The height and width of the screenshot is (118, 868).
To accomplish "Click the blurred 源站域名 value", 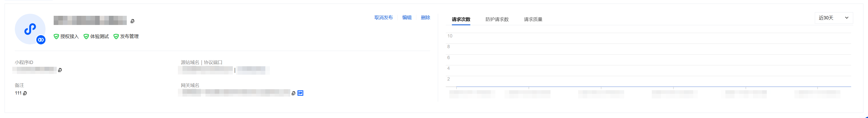I will coord(205,70).
